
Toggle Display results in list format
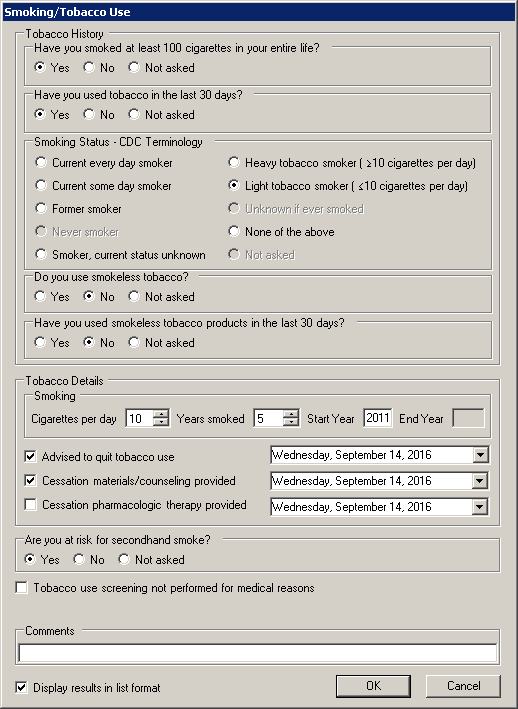point(21,687)
